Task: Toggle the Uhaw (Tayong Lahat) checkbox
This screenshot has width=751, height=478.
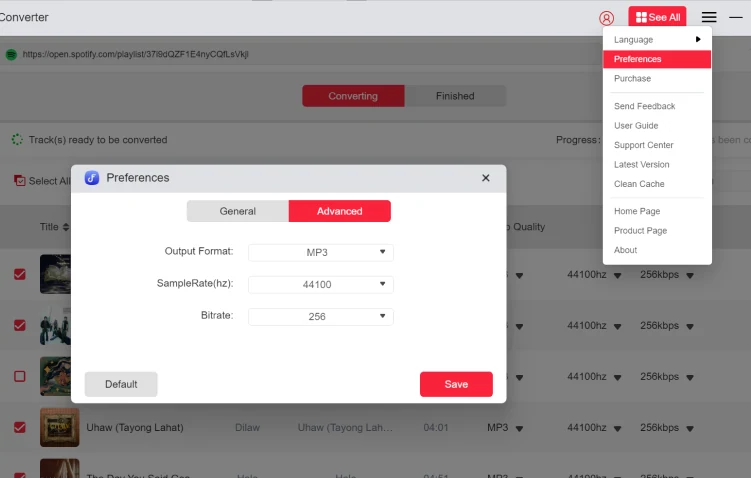Action: coord(20,427)
